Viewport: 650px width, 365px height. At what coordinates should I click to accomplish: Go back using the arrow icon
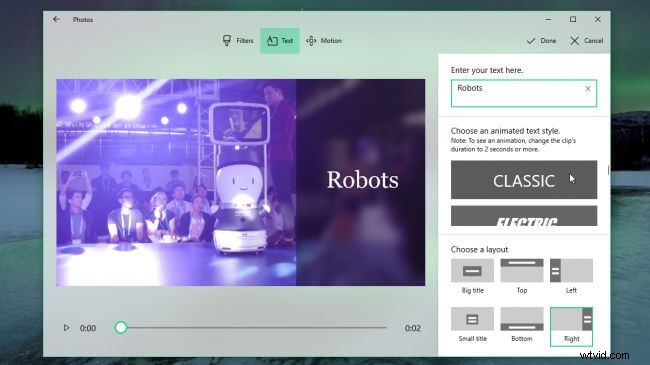(x=56, y=19)
